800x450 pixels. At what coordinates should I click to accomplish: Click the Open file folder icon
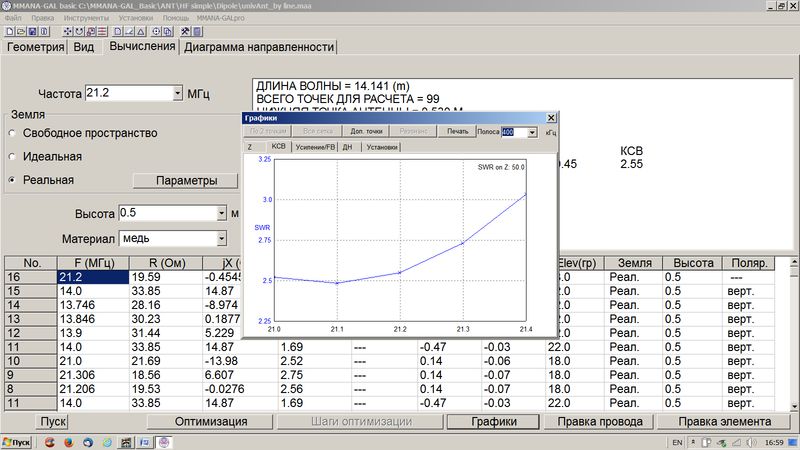[x=21, y=32]
